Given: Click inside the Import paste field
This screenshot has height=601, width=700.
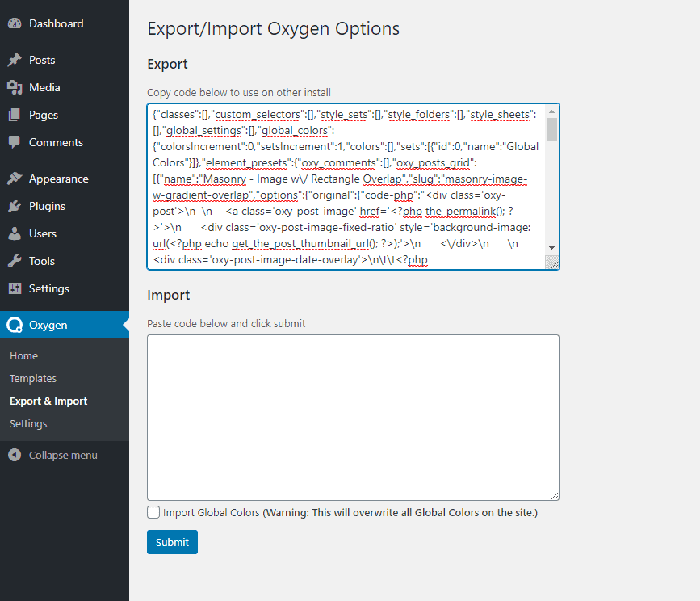Looking at the screenshot, I should click(x=352, y=417).
